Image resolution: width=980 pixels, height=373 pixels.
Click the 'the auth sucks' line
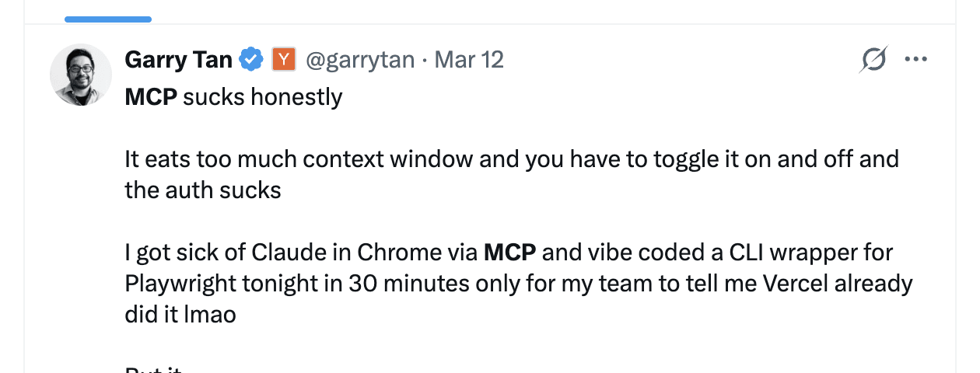click(202, 190)
